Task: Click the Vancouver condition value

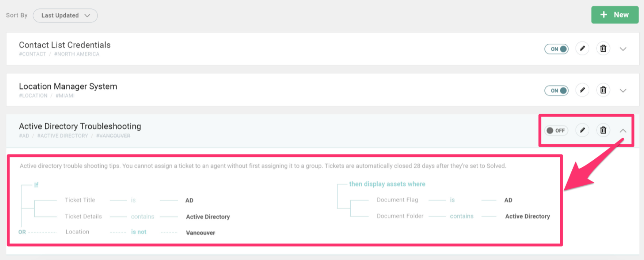Action: [x=200, y=233]
